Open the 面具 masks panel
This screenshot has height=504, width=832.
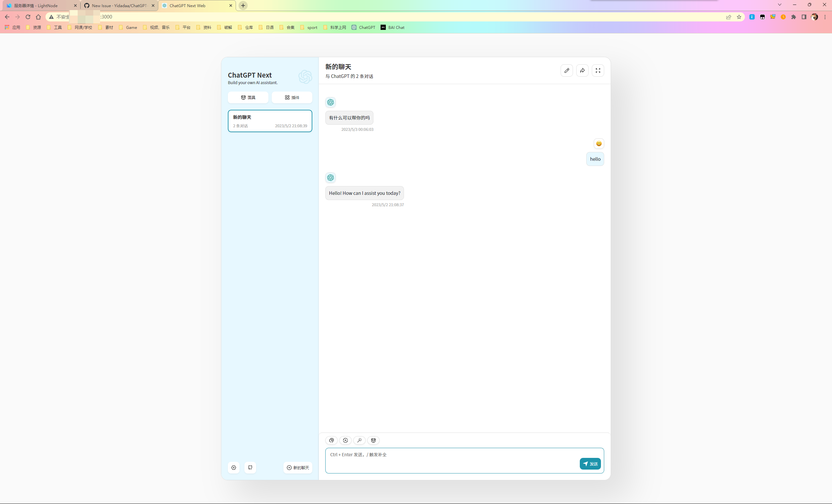pyautogui.click(x=248, y=97)
